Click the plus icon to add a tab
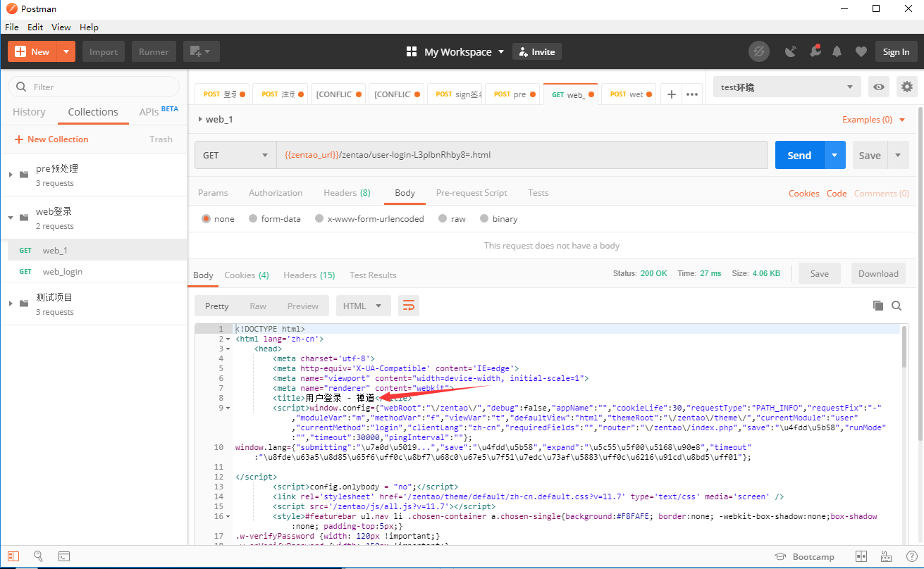 (x=672, y=94)
